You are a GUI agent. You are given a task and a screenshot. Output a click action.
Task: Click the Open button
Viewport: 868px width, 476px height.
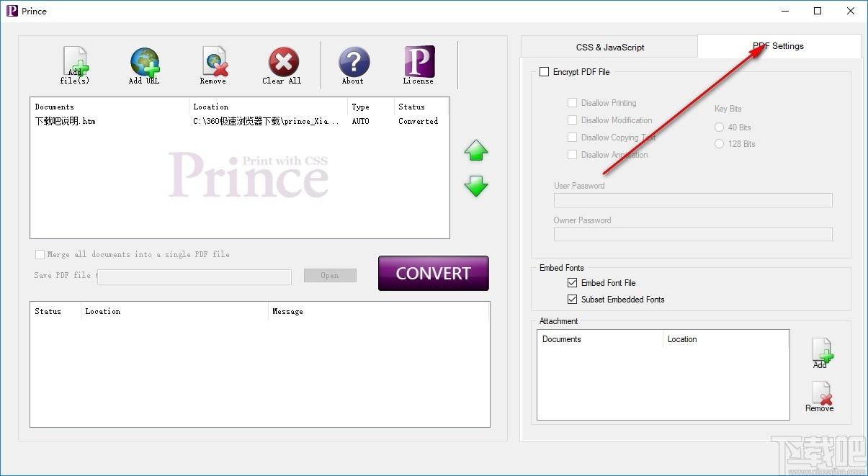point(330,276)
